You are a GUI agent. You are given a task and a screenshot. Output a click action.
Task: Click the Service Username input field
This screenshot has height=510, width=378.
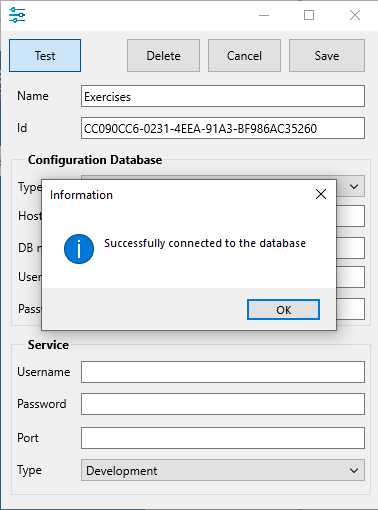[223, 372]
